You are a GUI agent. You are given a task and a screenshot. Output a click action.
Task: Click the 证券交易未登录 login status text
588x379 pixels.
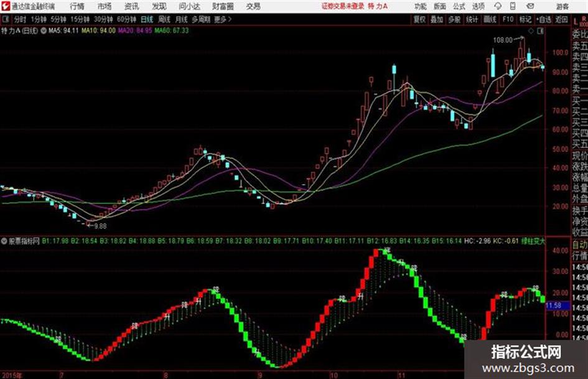(x=343, y=6)
